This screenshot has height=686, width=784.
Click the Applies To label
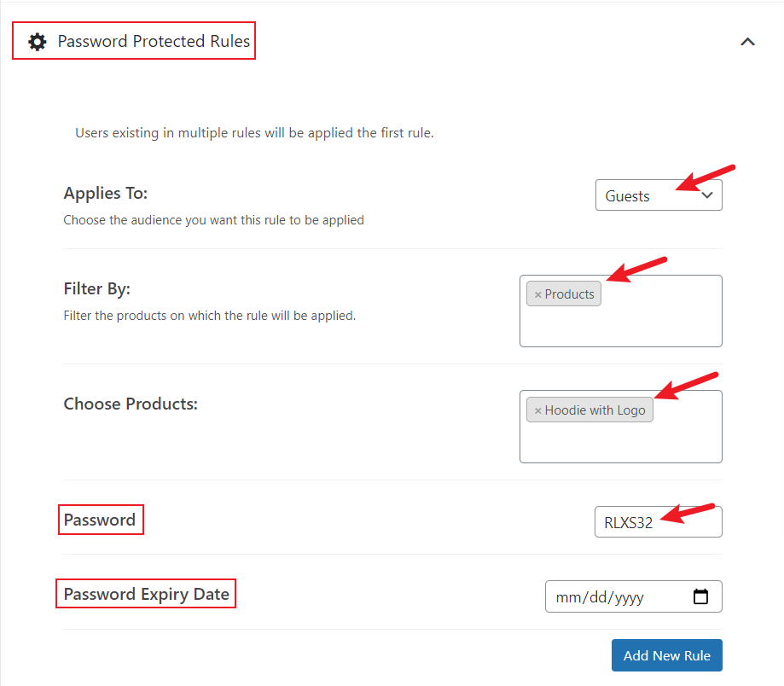coord(106,193)
